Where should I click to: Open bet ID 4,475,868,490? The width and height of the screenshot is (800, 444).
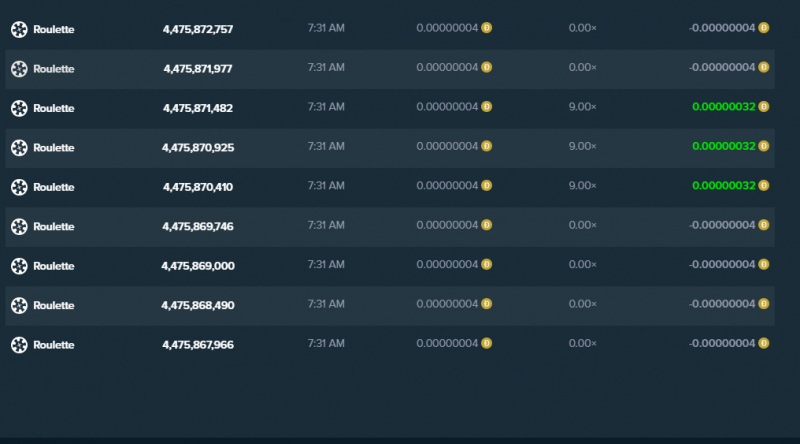198,305
